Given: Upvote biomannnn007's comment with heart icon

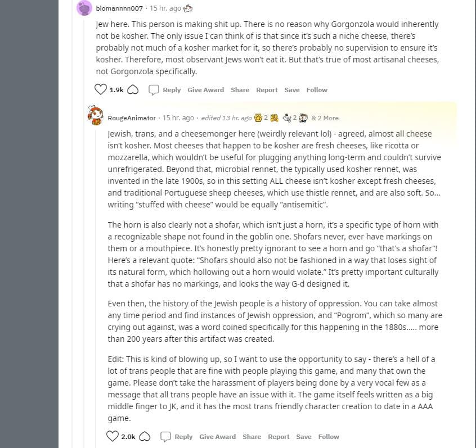Looking at the screenshot, I should pyautogui.click(x=101, y=89).
